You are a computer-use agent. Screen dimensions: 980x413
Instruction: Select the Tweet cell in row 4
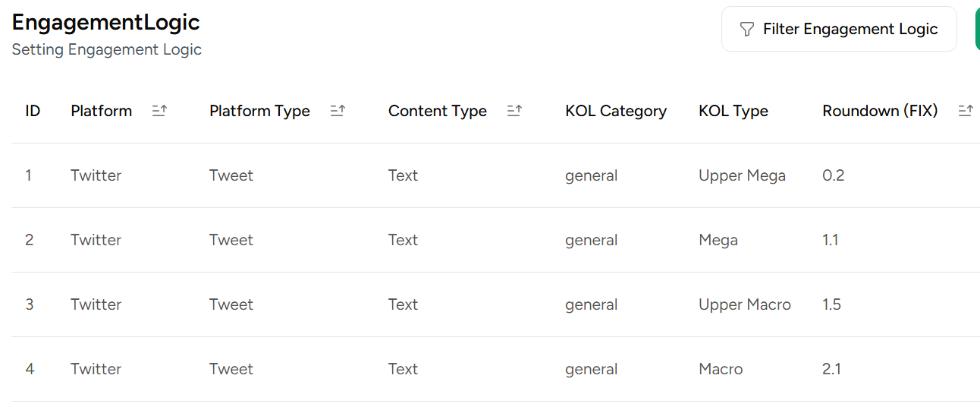coord(231,369)
